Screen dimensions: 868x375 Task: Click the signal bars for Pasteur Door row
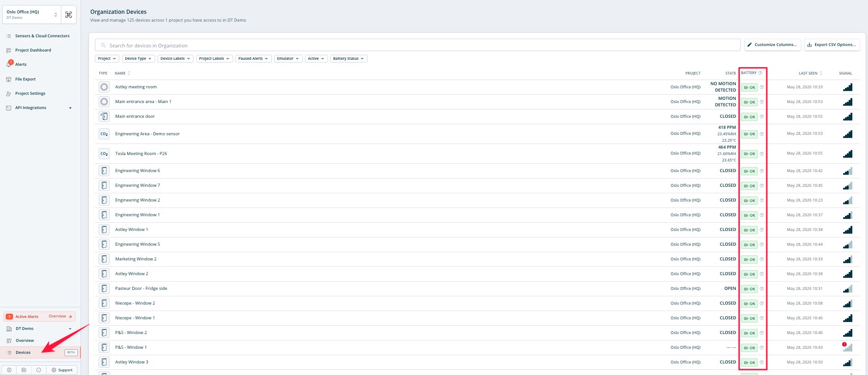click(848, 288)
